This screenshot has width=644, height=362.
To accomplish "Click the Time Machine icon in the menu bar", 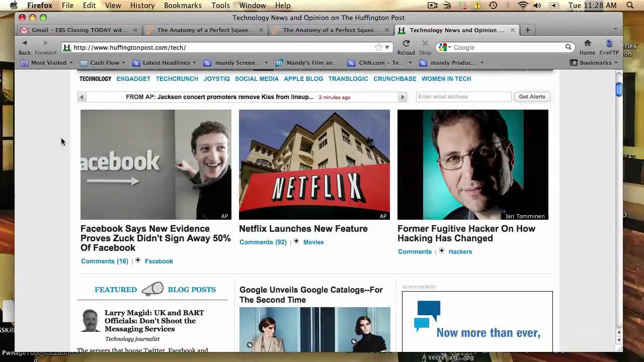I will (493, 6).
